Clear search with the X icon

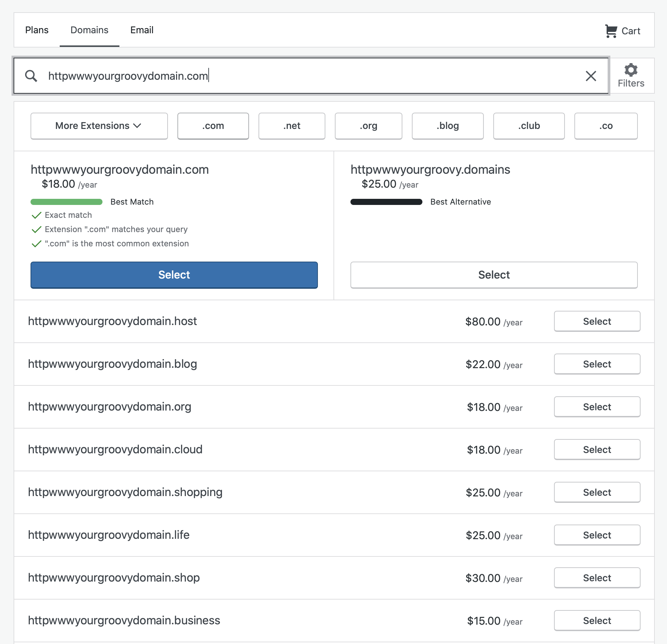tap(590, 76)
